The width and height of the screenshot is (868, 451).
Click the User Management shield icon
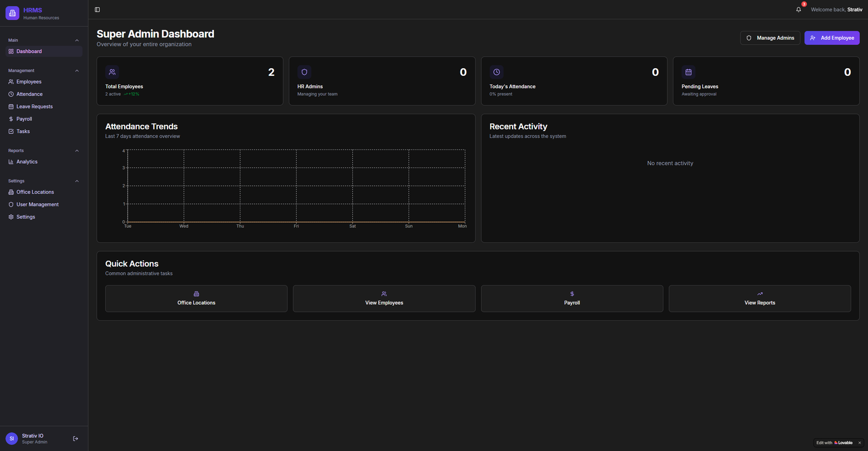pos(11,204)
